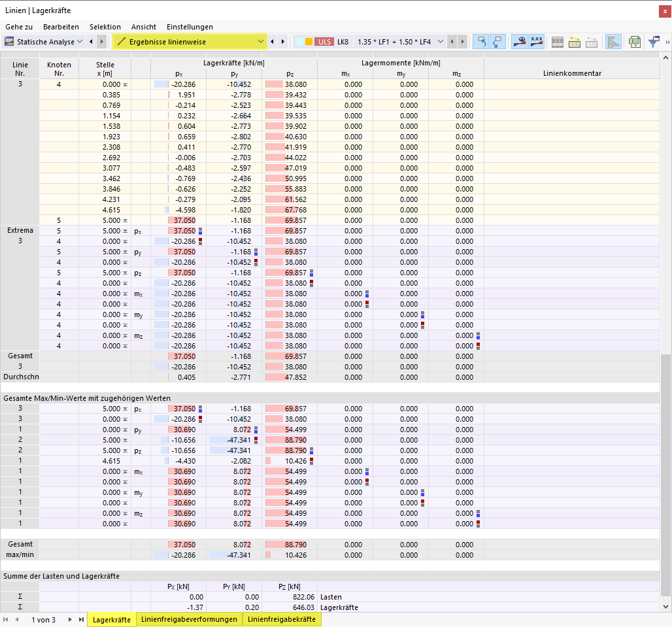The image size is (672, 627).
Task: Open the Ansicht menu
Action: (x=144, y=27)
